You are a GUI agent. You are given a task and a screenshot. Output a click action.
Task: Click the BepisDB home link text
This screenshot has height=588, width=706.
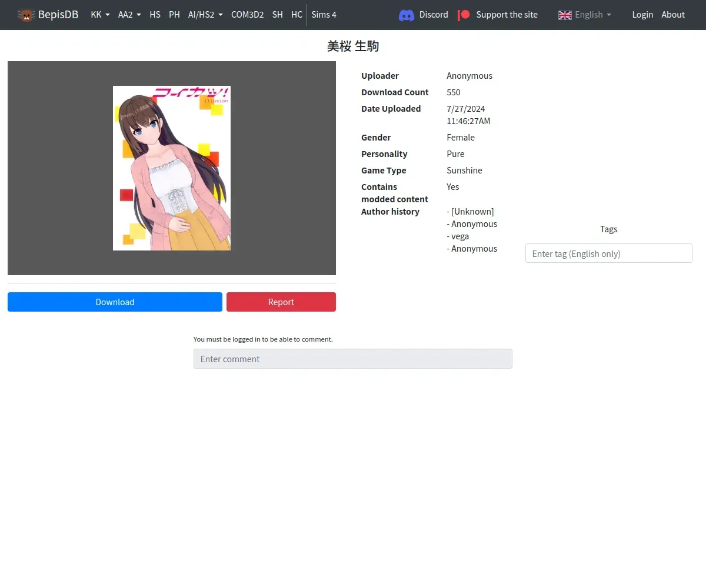(58, 15)
